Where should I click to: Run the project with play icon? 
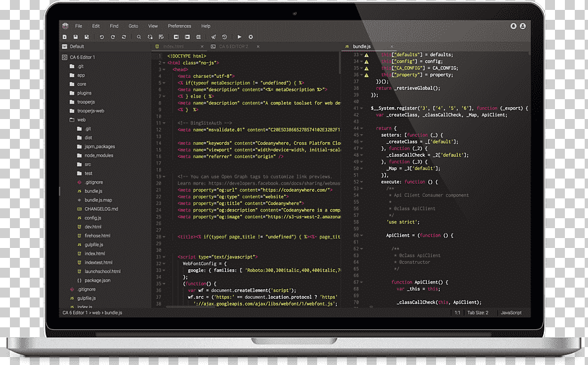tap(239, 37)
